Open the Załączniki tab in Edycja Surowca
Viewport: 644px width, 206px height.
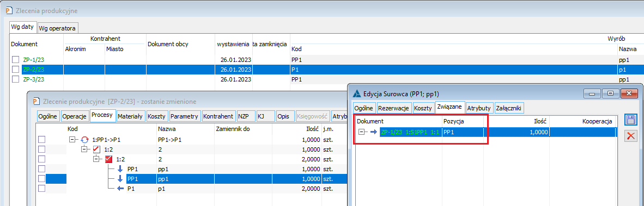(509, 108)
